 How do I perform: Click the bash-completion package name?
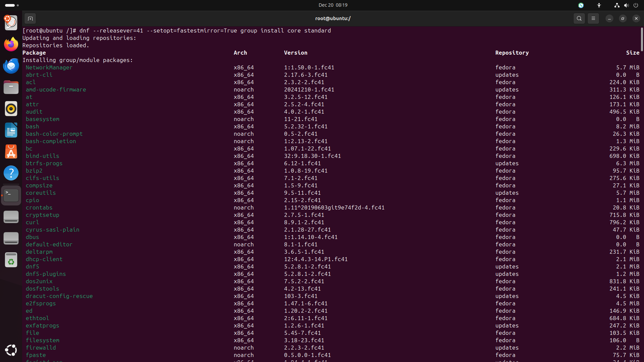tap(51, 141)
